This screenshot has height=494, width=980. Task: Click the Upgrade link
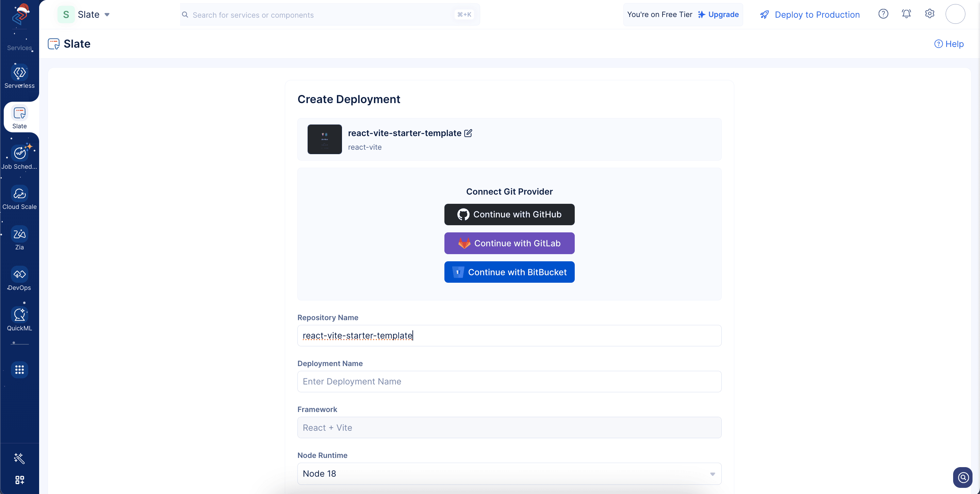(723, 14)
